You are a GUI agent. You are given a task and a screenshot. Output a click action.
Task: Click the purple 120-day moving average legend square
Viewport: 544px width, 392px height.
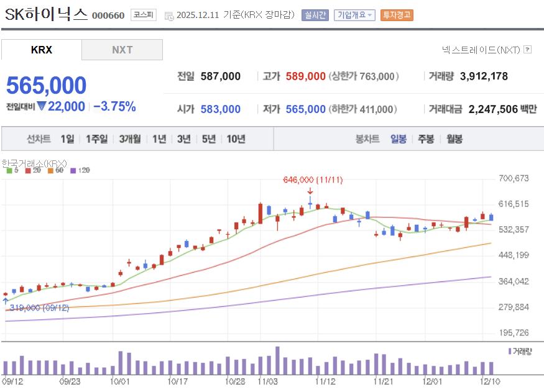coord(73,170)
